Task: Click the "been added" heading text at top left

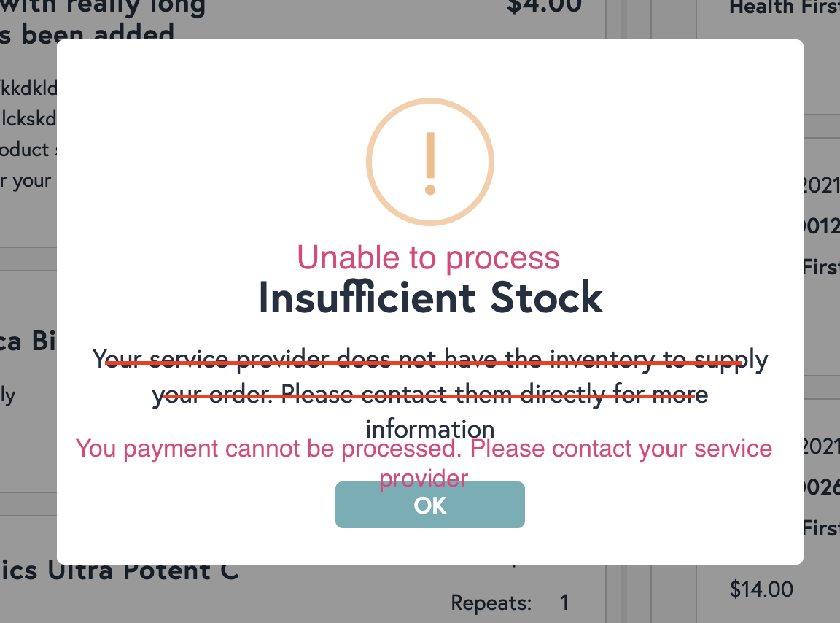Action: [87, 34]
